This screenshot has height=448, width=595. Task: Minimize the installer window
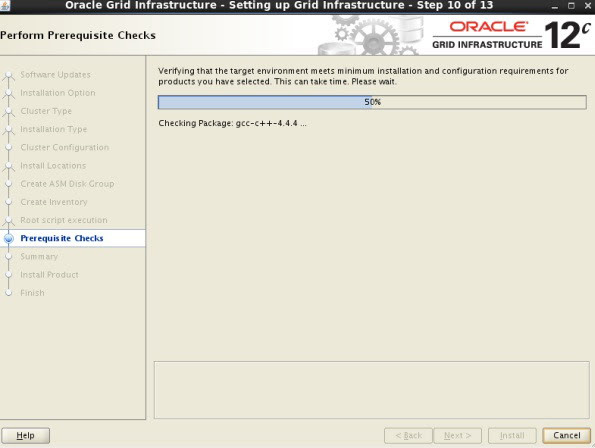tap(554, 6)
